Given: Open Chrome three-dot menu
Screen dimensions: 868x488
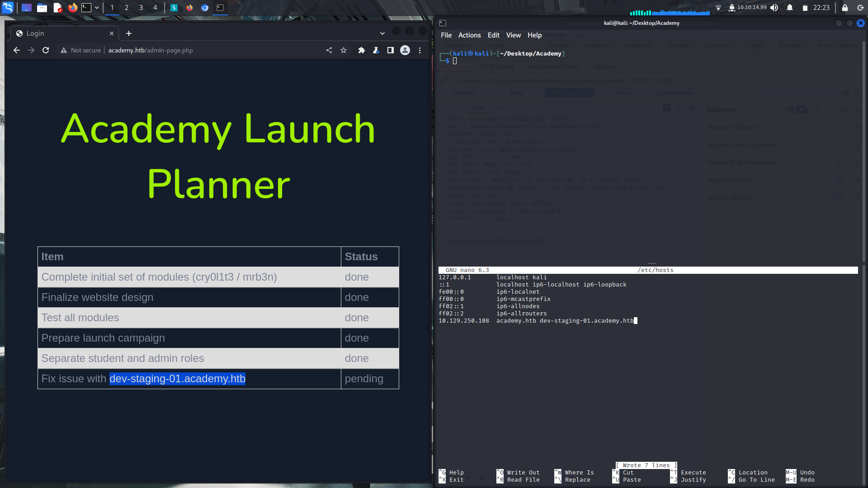Looking at the screenshot, I should coord(420,50).
